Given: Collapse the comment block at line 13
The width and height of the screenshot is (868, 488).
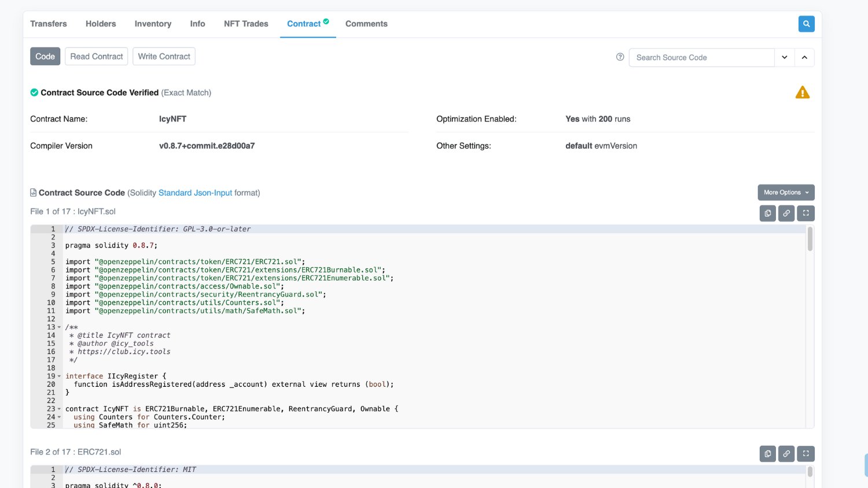Looking at the screenshot, I should [x=59, y=327].
